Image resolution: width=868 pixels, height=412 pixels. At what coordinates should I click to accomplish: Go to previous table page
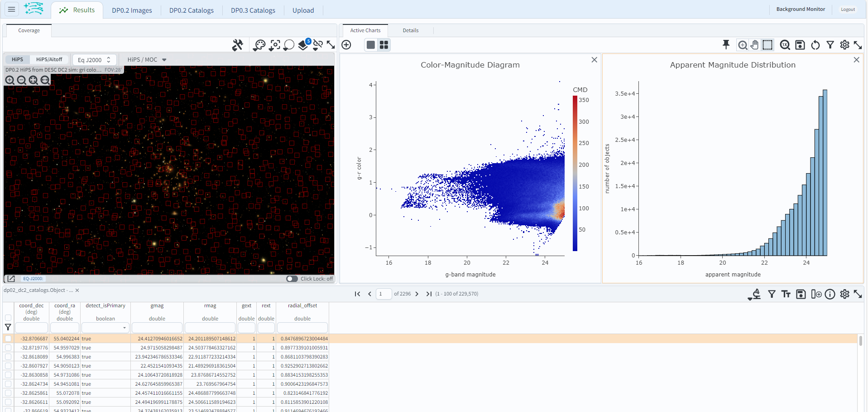coord(369,294)
